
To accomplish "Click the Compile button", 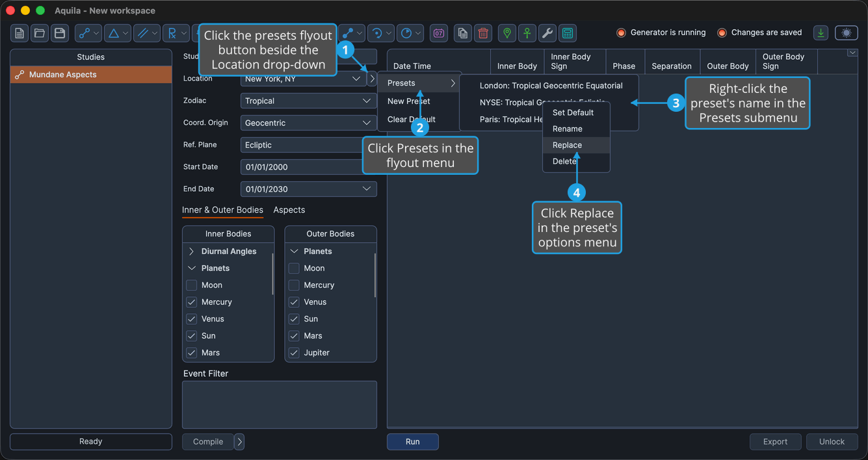I will pos(208,442).
